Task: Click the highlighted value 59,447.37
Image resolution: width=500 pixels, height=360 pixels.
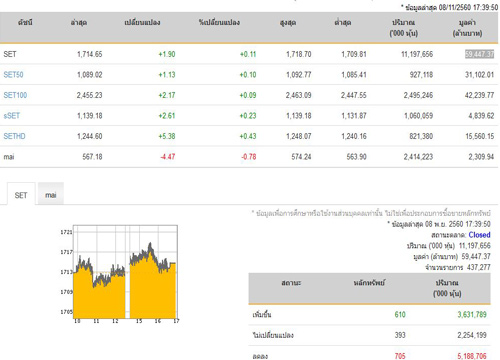Action: [479, 54]
